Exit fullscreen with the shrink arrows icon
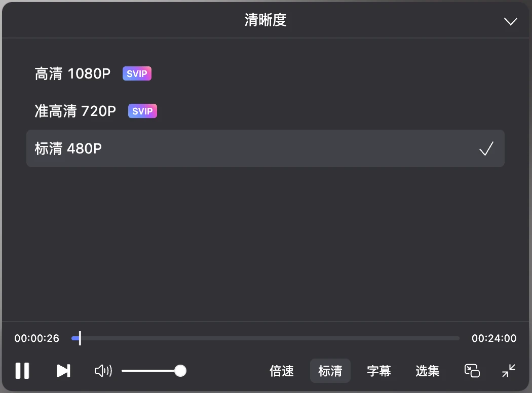This screenshot has width=532, height=393. (509, 371)
